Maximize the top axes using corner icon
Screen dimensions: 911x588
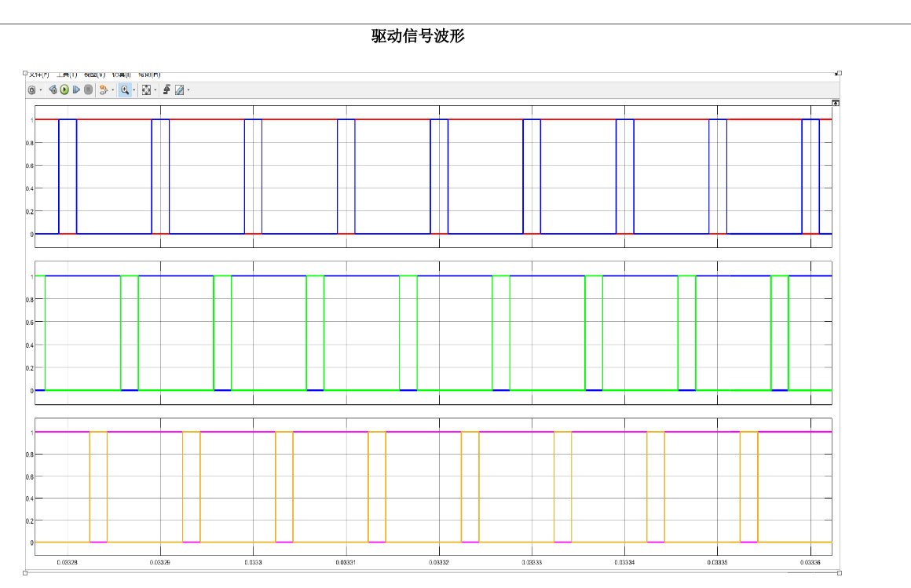pos(836,103)
